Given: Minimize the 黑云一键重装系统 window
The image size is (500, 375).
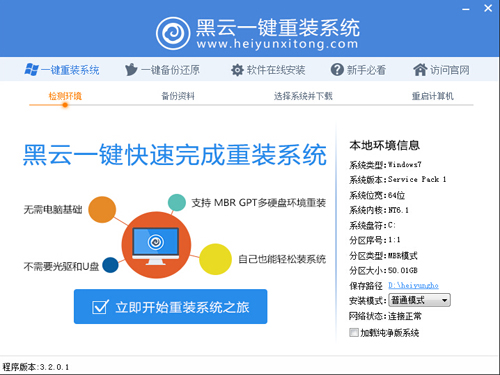Looking at the screenshot, I should 466,9.
